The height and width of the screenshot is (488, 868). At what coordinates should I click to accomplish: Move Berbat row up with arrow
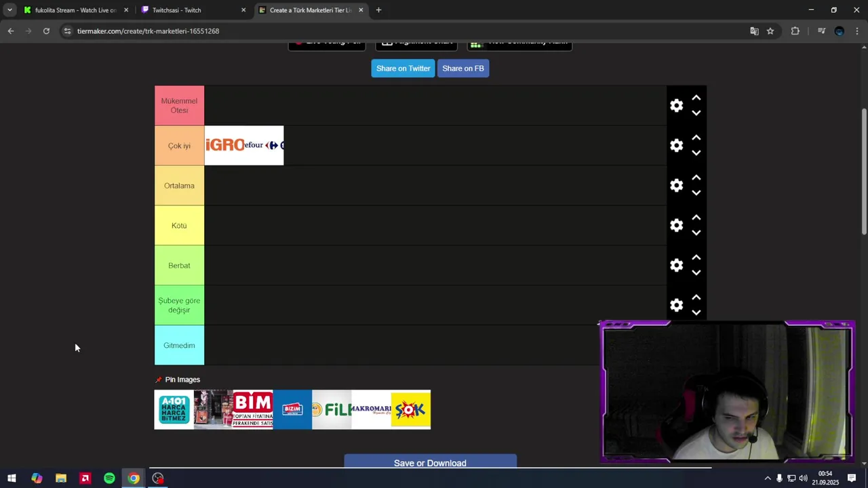pyautogui.click(x=696, y=258)
